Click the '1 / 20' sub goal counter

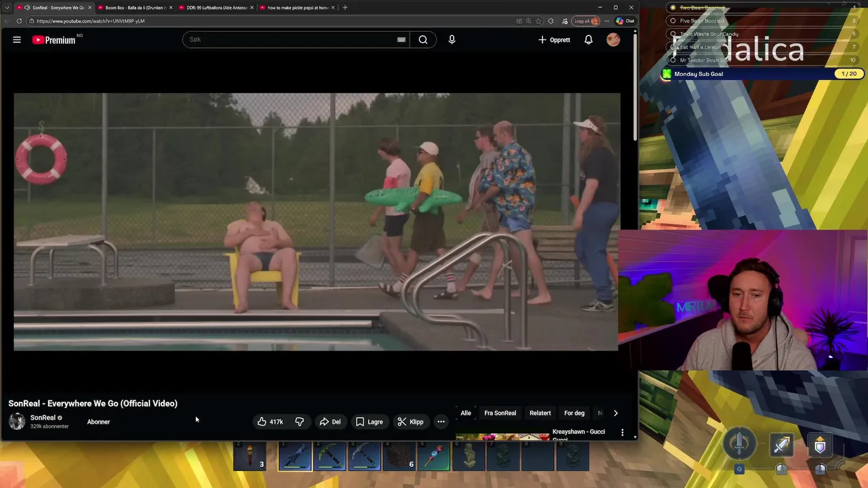coord(849,73)
